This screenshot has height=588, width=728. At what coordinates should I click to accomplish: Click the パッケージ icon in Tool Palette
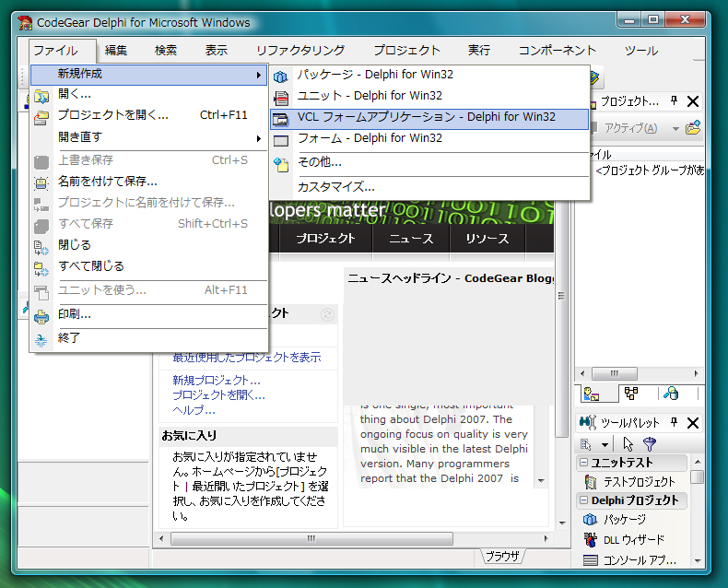click(x=590, y=519)
